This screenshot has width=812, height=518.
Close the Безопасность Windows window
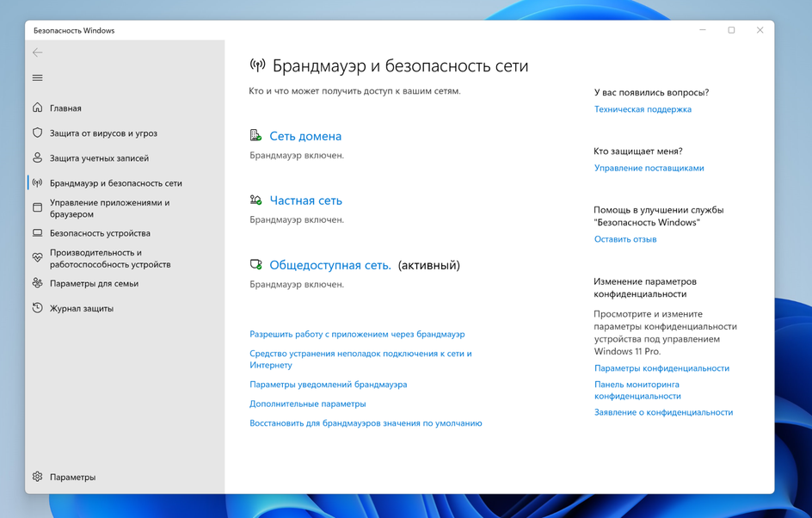[x=760, y=30]
